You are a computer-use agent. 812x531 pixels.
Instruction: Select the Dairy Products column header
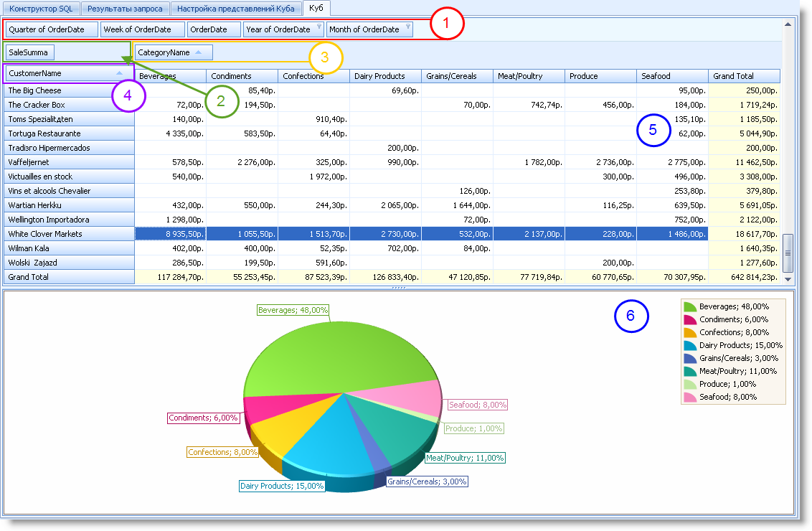tap(385, 76)
